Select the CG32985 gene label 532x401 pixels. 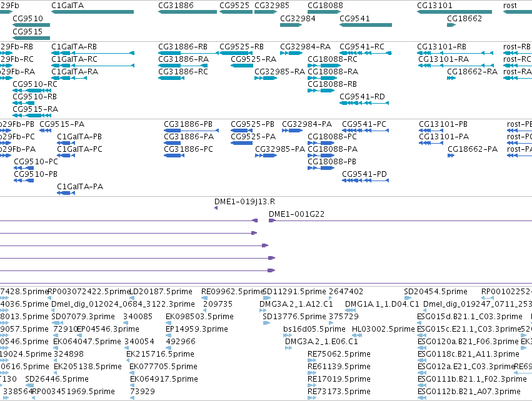(x=272, y=6)
